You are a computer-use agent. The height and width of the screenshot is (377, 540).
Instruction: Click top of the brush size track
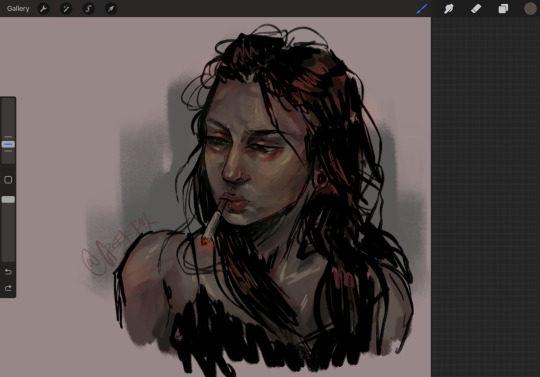coord(8,102)
